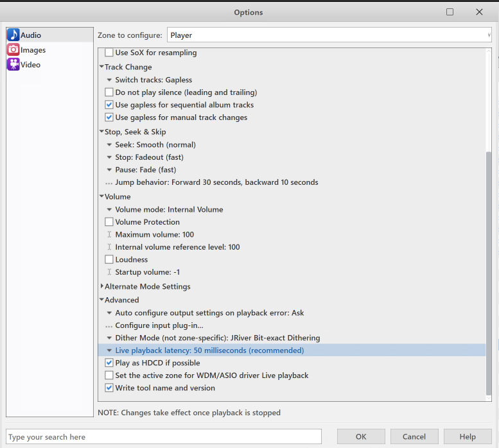Click the Images camera icon

[x=13, y=50]
